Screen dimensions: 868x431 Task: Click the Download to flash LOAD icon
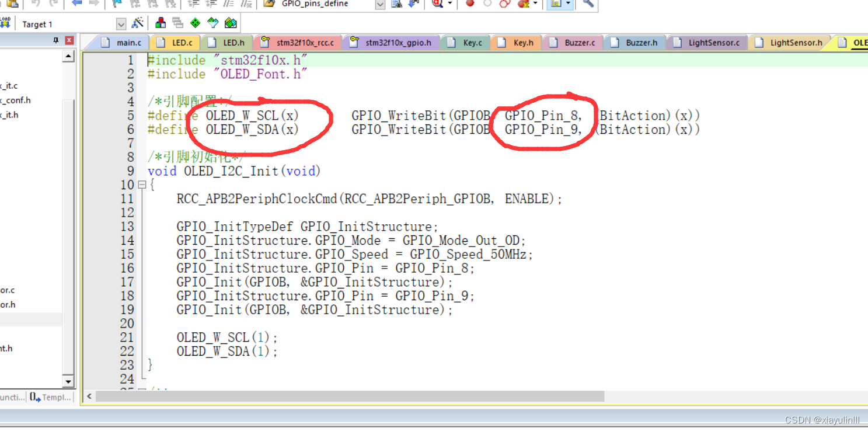[5, 22]
